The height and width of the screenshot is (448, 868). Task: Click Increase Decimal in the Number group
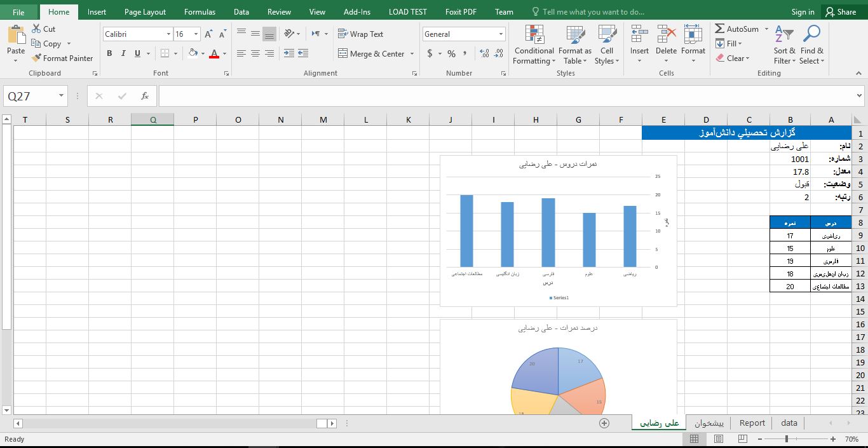click(484, 53)
